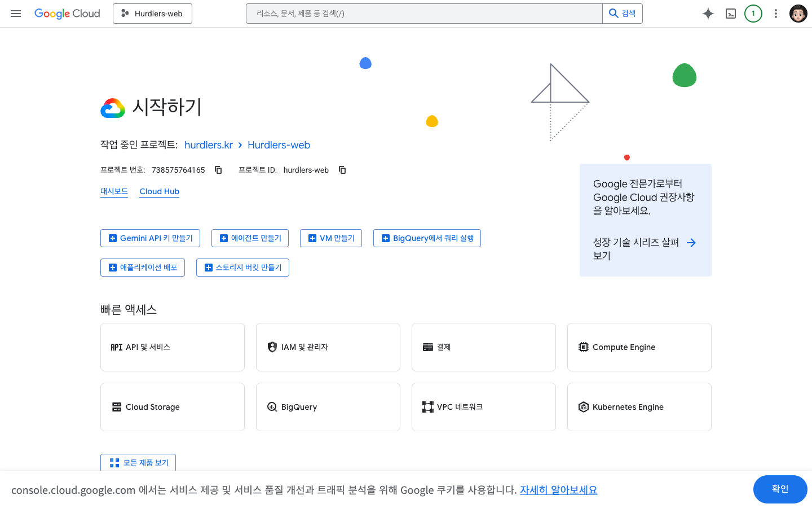The width and height of the screenshot is (812, 508).
Task: Switch to the Cloud Hub tab
Action: tap(160, 191)
